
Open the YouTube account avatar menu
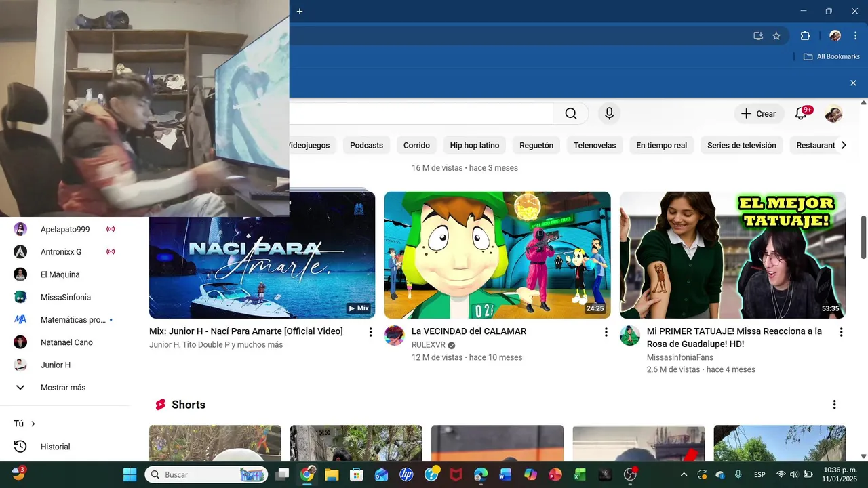click(833, 114)
